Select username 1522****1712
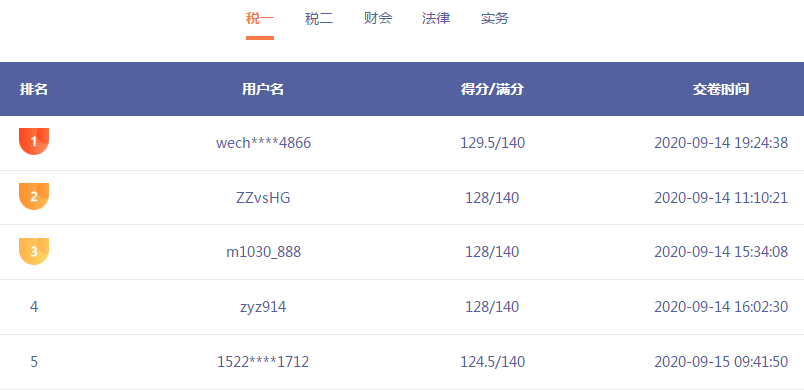 [x=263, y=362]
